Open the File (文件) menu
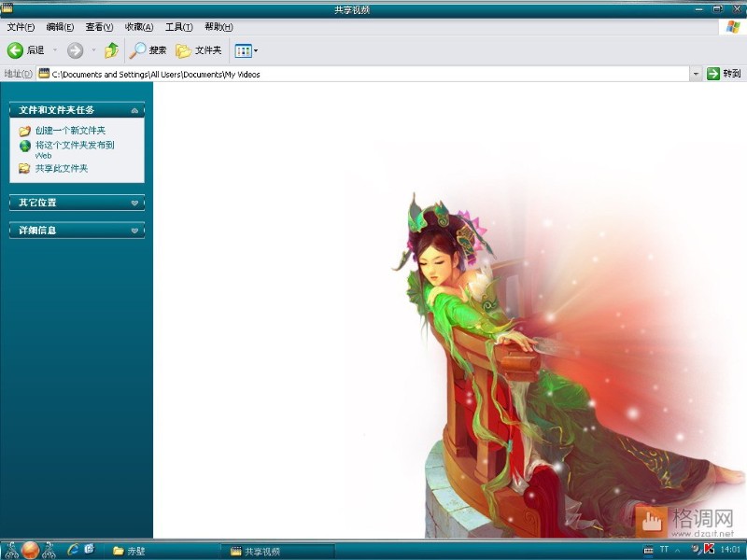The width and height of the screenshot is (747, 560). coord(21,27)
